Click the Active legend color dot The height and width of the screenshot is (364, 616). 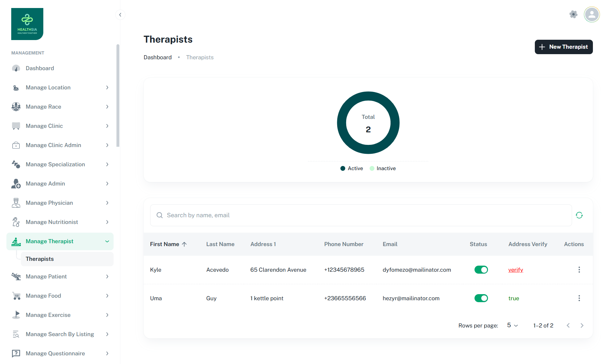click(x=343, y=169)
